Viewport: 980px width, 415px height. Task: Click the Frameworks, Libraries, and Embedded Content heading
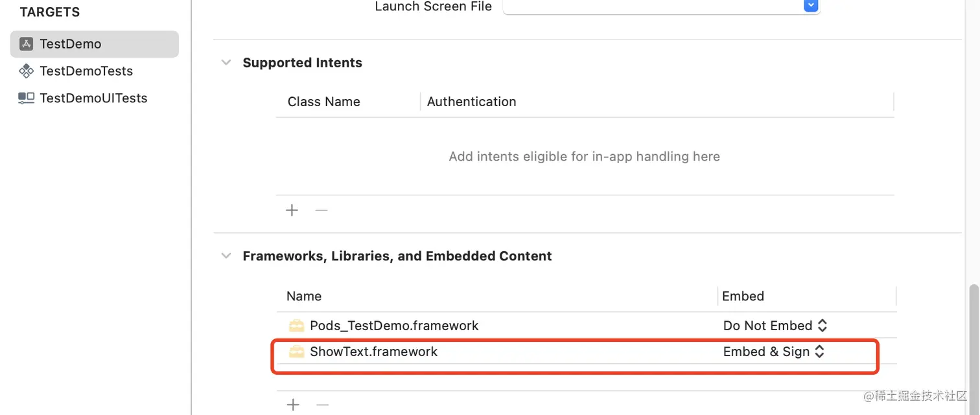(397, 256)
